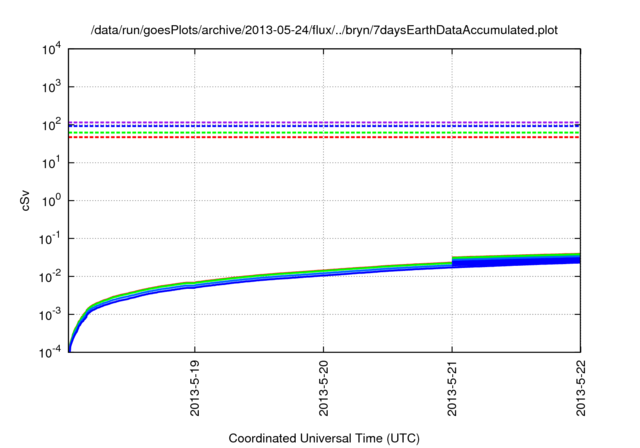Click the 10^-2 y-axis tick label
Image resolution: width=640 pixels, height=448 pixels.
coord(50,277)
